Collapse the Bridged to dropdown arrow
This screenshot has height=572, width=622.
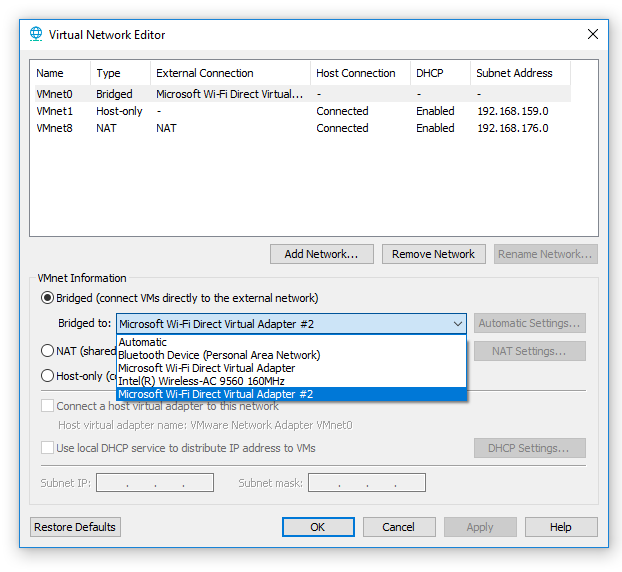click(x=457, y=324)
